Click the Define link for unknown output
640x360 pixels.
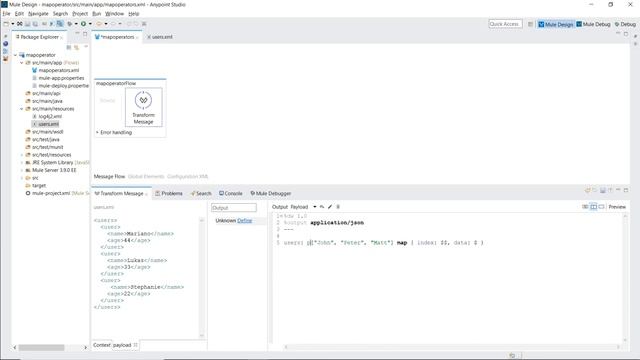244,220
